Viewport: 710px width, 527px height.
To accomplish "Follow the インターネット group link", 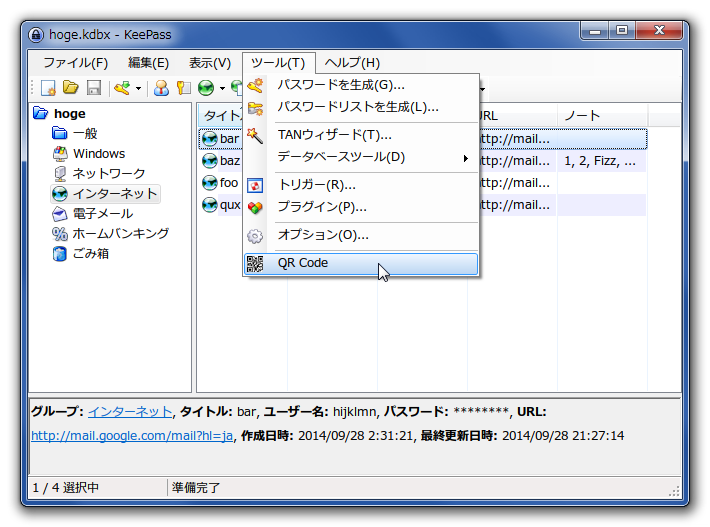I will click(x=130, y=412).
